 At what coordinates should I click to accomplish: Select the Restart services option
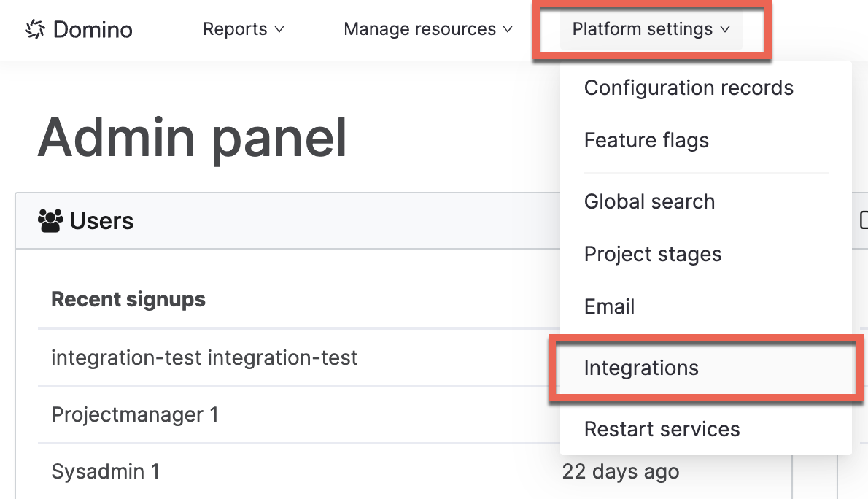tap(662, 429)
